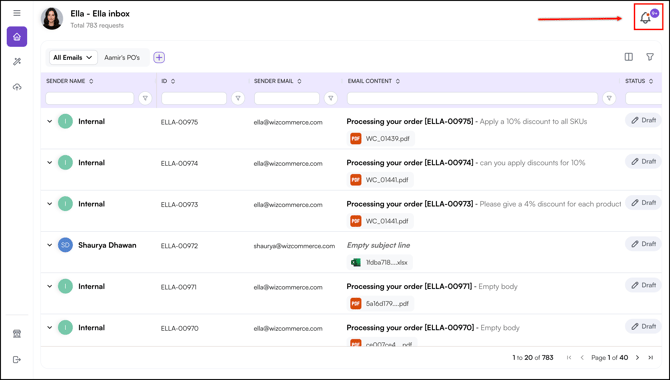Screen dimensions: 670x380
Task: Open WC_01441.pdf in ELLA-00973 row
Action: click(380, 221)
